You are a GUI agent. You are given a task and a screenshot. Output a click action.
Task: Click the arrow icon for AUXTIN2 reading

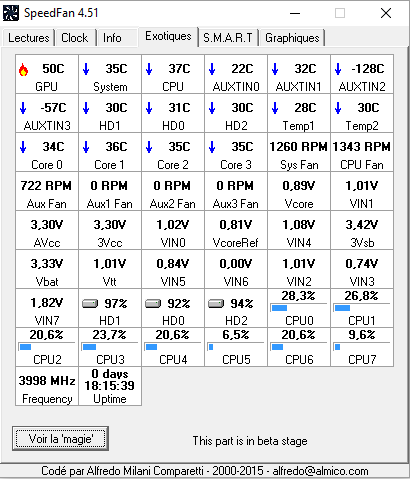pyautogui.click(x=338, y=69)
